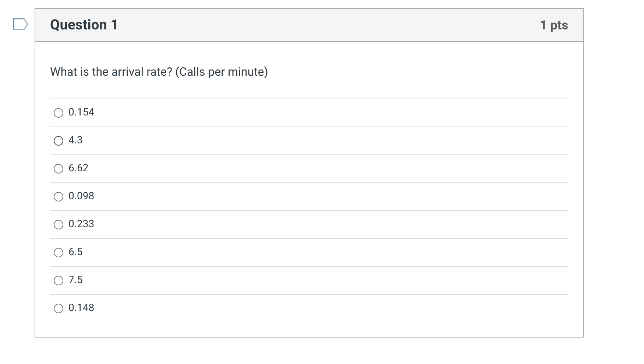Select the 0.233 answer option
The width and height of the screenshot is (644, 364).
(58, 224)
